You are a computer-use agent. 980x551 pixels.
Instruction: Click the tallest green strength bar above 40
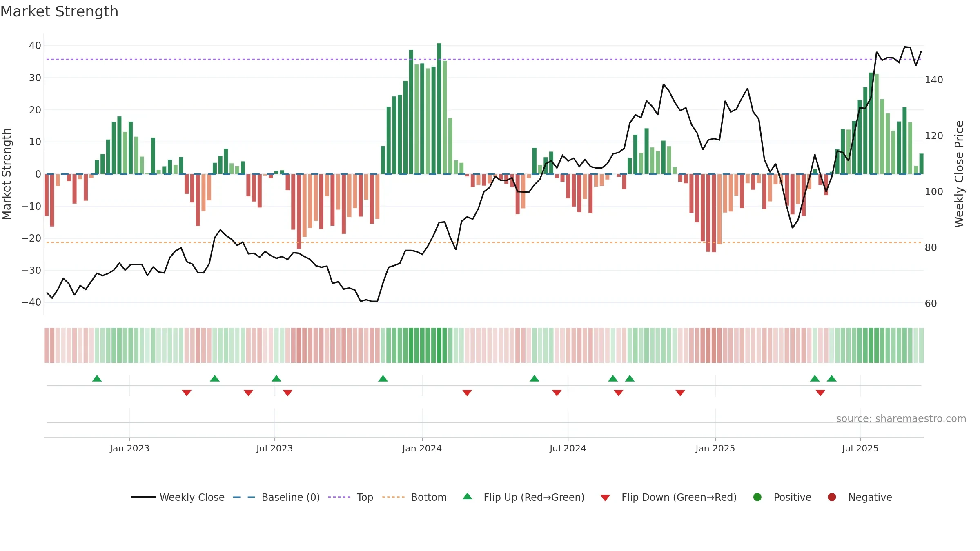439,109
